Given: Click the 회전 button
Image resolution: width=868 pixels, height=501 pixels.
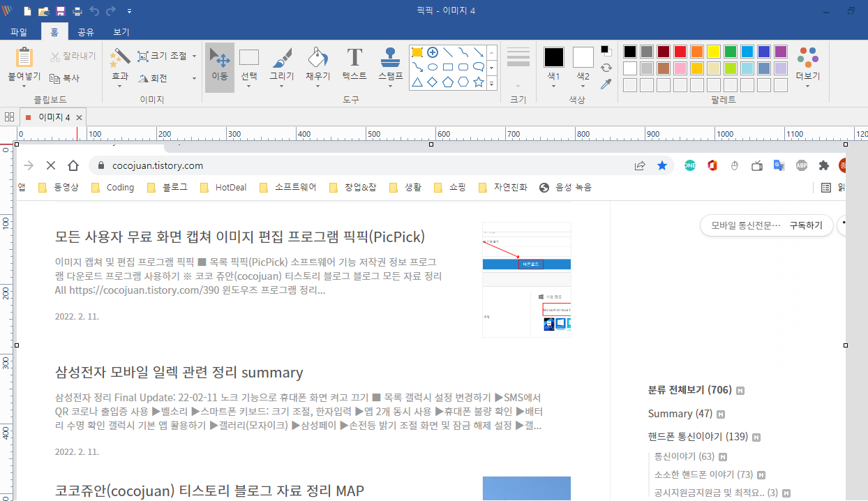Looking at the screenshot, I should (x=153, y=78).
